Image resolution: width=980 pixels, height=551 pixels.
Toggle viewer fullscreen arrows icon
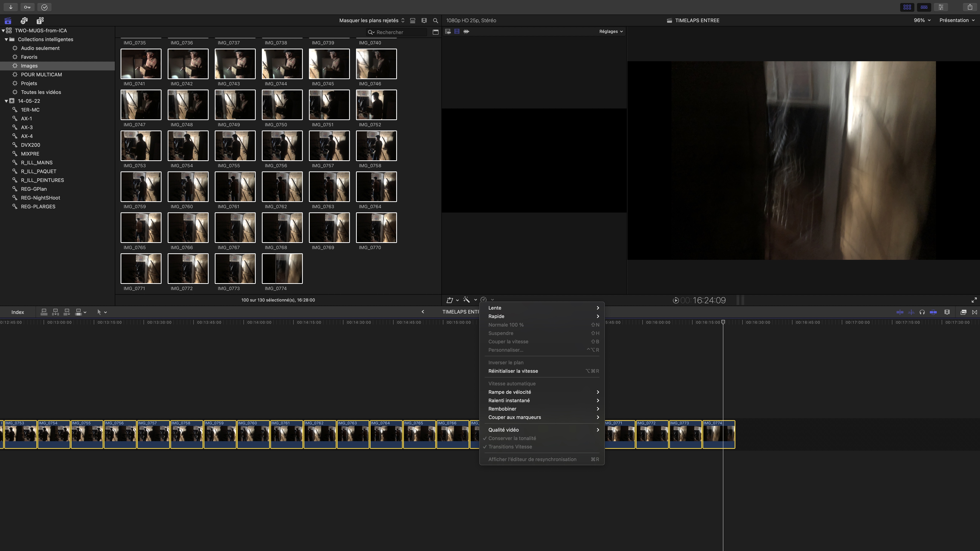click(974, 300)
